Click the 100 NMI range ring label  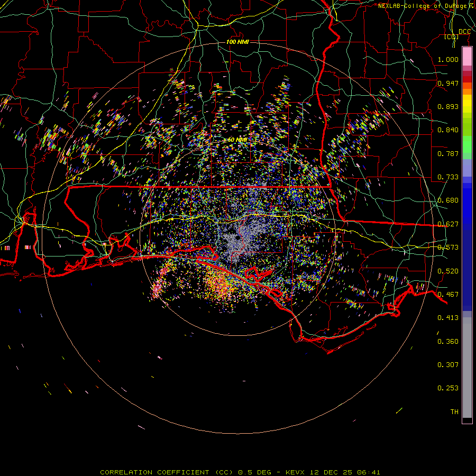coord(237,42)
